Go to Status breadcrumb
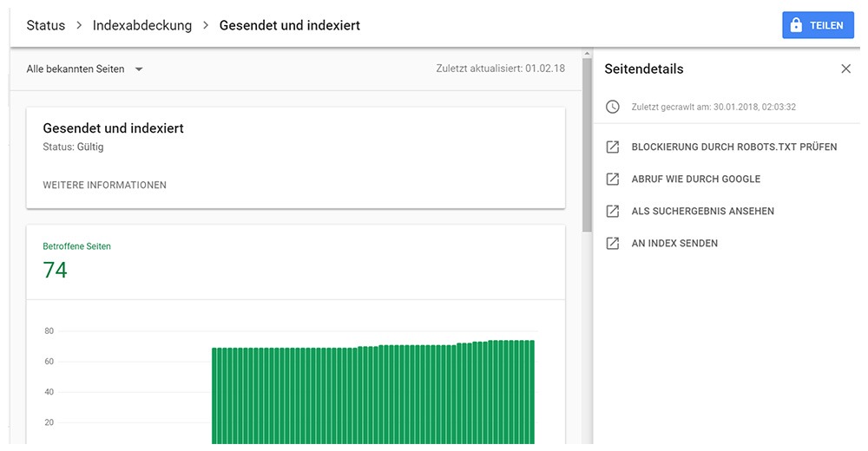This screenshot has height=451, width=868. [x=46, y=25]
